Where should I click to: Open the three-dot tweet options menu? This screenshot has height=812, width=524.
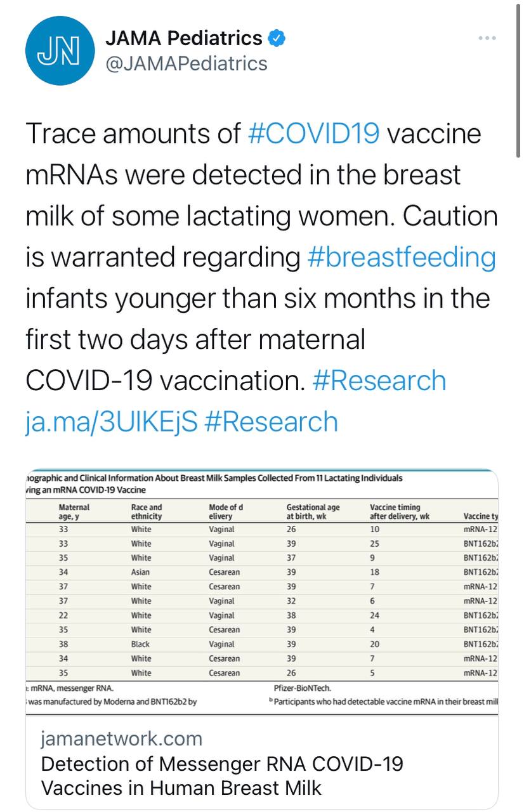487,39
